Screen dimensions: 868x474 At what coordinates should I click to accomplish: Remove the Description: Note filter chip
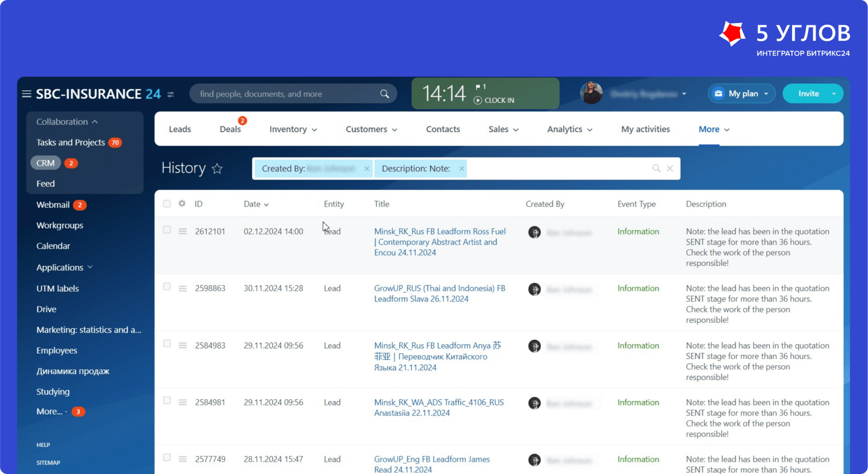point(461,169)
